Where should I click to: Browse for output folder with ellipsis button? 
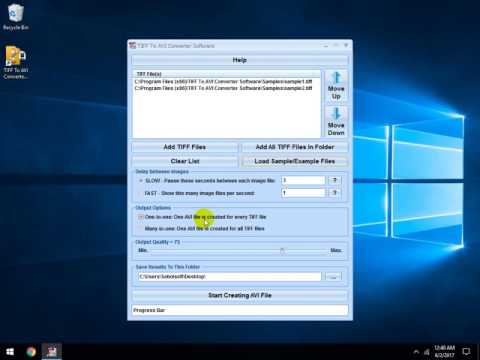pos(333,276)
